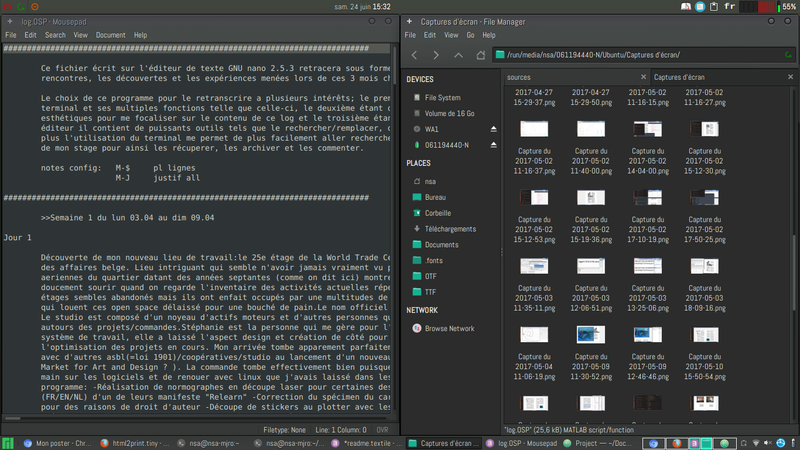This screenshot has height=450, width=800.
Task: Eject the 061194440-N volume
Action: click(493, 145)
